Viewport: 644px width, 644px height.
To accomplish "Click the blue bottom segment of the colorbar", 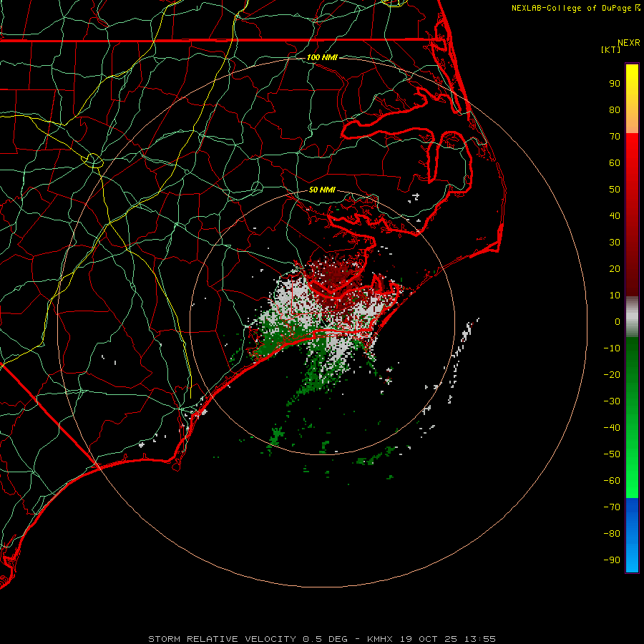I will (632, 535).
